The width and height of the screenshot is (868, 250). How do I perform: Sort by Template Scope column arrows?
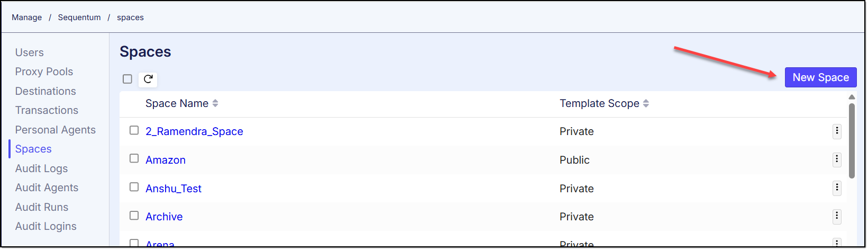click(x=646, y=104)
